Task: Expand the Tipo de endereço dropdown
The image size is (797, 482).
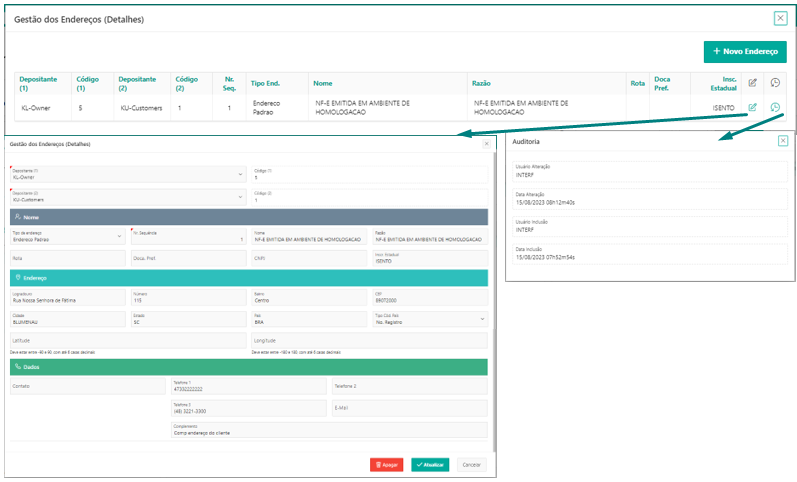Action: point(68,236)
